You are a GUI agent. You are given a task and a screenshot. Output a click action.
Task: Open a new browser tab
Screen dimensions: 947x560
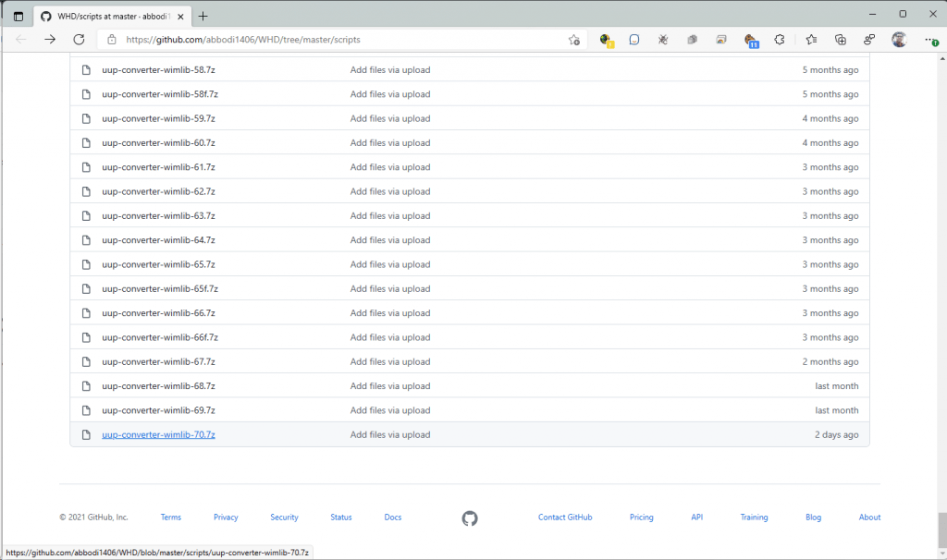[x=203, y=16]
